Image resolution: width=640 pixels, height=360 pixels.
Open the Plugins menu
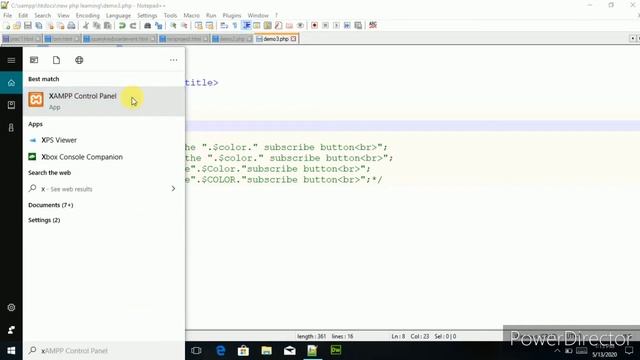[x=232, y=16]
